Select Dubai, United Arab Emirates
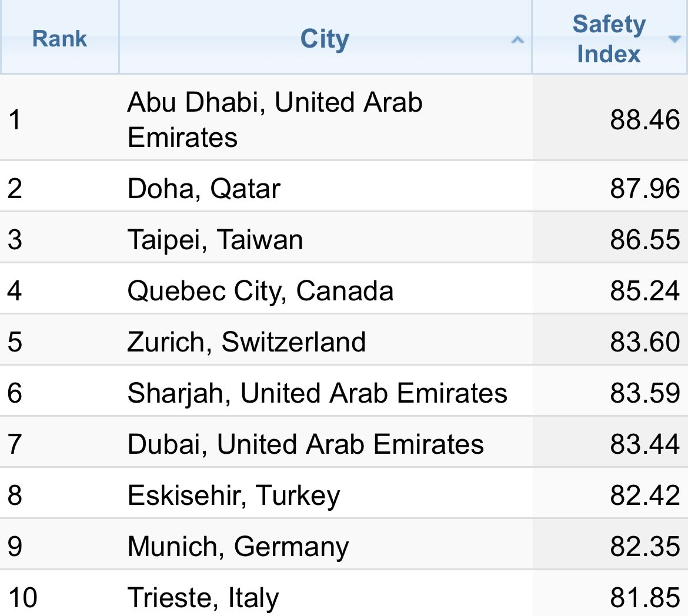 pos(305,444)
